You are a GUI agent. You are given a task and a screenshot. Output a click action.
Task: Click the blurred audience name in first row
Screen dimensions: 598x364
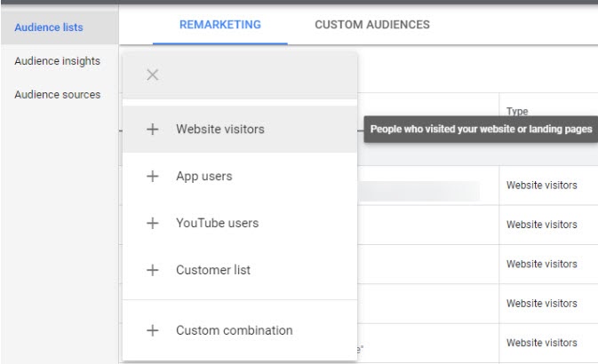pyautogui.click(x=418, y=190)
